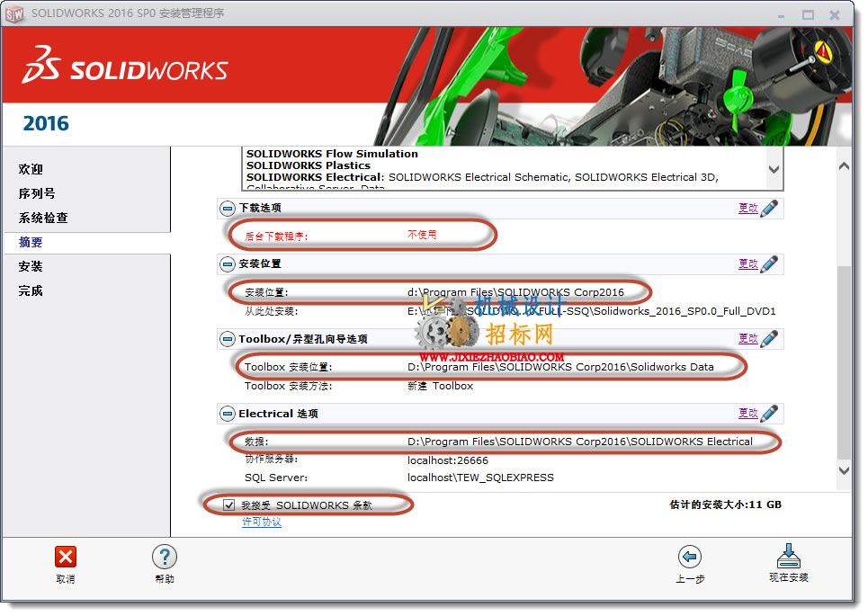Accept SOLIDWORKS terms checkbox
The height and width of the screenshot is (616, 868).
click(x=228, y=504)
